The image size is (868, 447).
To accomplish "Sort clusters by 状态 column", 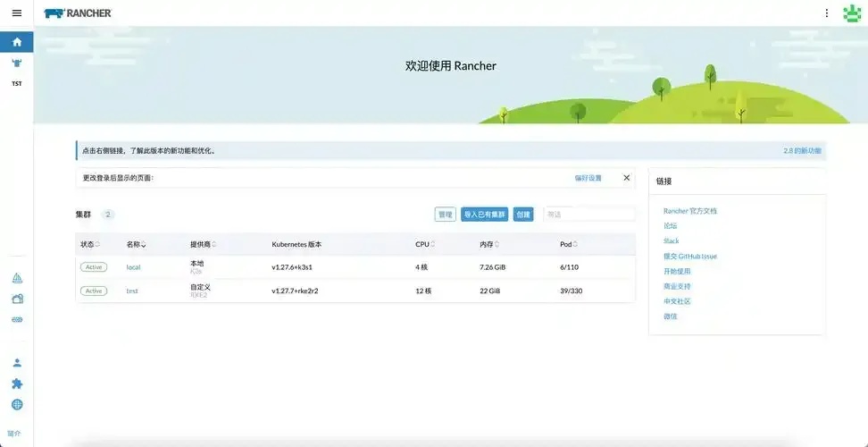I will 90,244.
